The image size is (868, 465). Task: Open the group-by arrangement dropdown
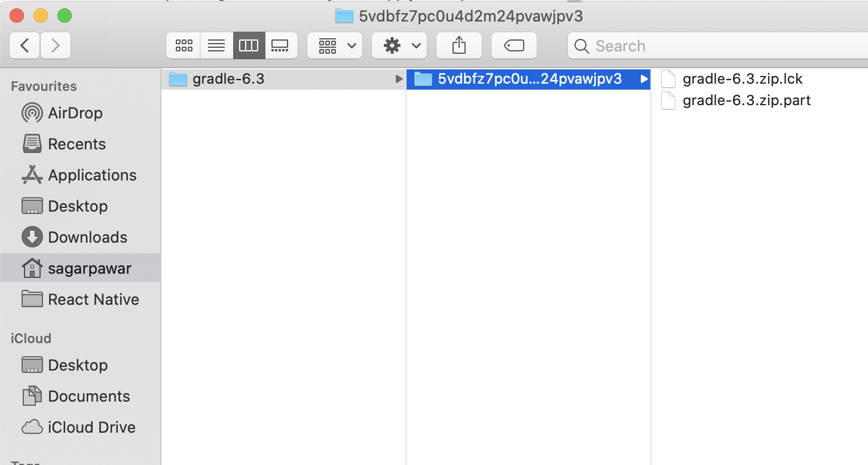click(x=335, y=45)
